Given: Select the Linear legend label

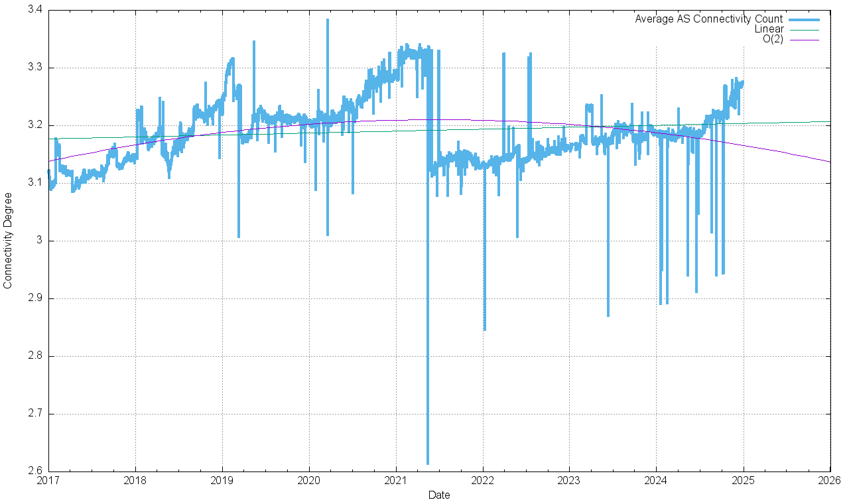Looking at the screenshot, I should (769, 29).
